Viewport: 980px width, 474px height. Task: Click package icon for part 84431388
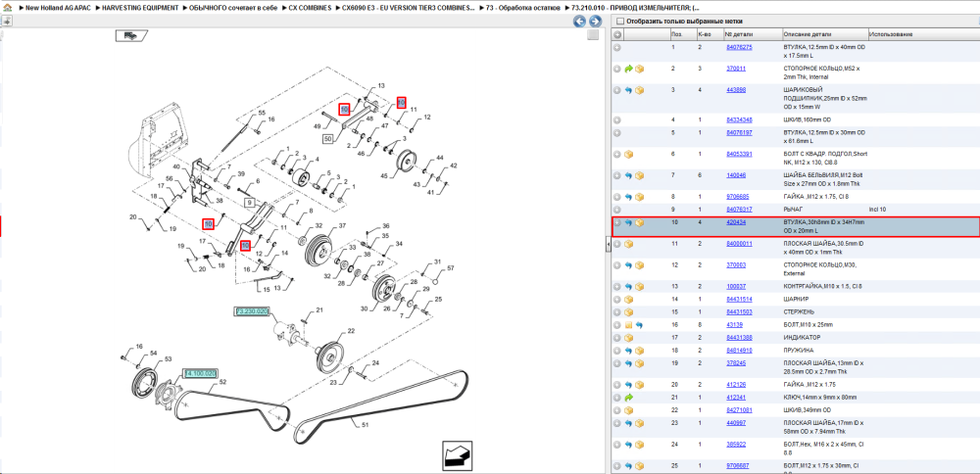629,337
